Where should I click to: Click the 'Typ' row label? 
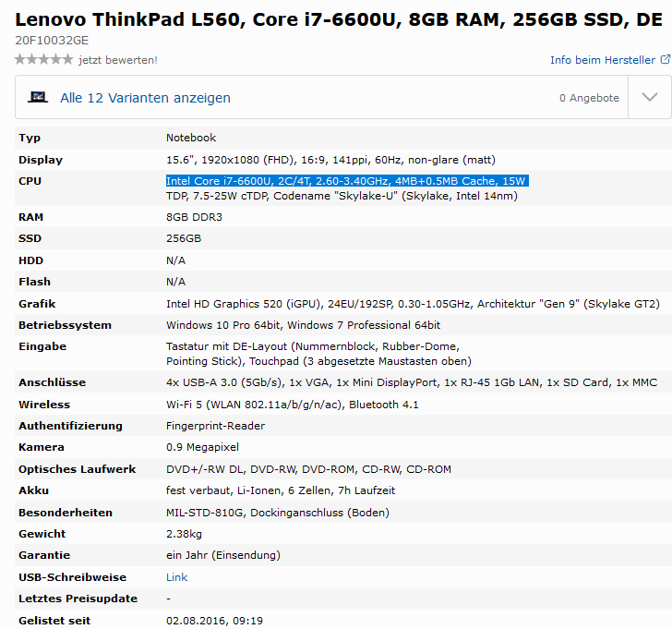(30, 138)
